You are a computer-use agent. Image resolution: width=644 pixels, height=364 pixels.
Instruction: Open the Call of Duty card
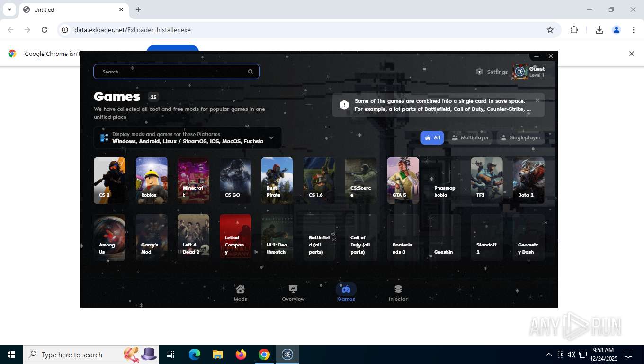tap(361, 237)
